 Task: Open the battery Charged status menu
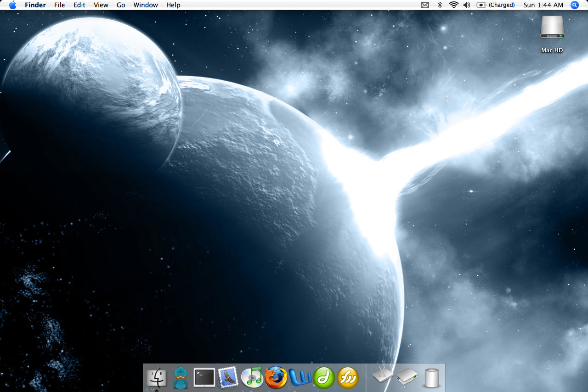point(496,5)
